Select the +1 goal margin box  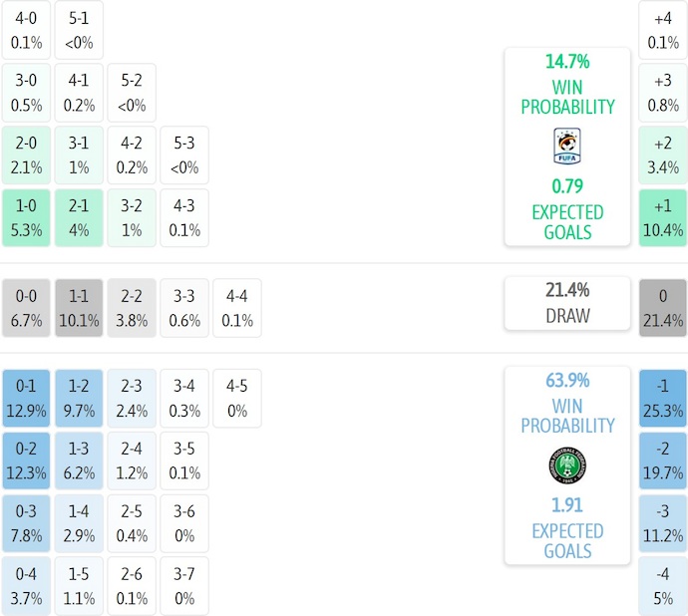[663, 217]
